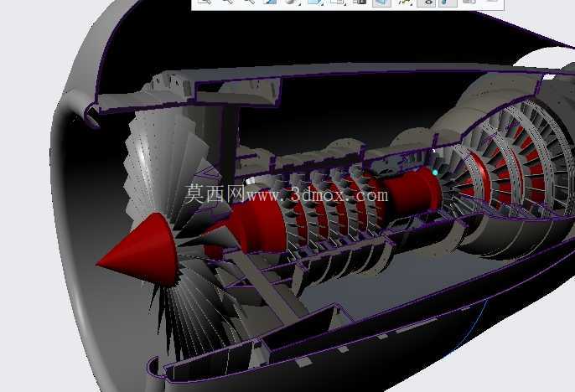Select the red nose cone of the engine
575x392 pixels.
(x=141, y=251)
